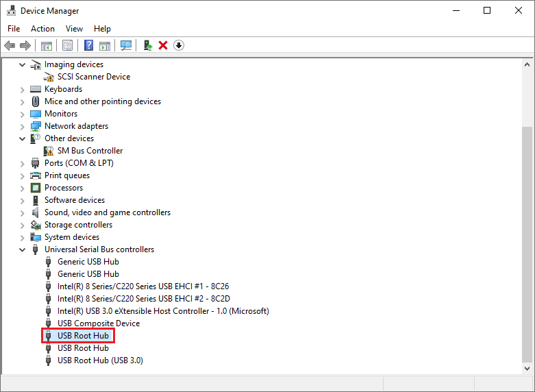Select SM Bus Controller device
The image size is (535, 392).
pos(90,151)
